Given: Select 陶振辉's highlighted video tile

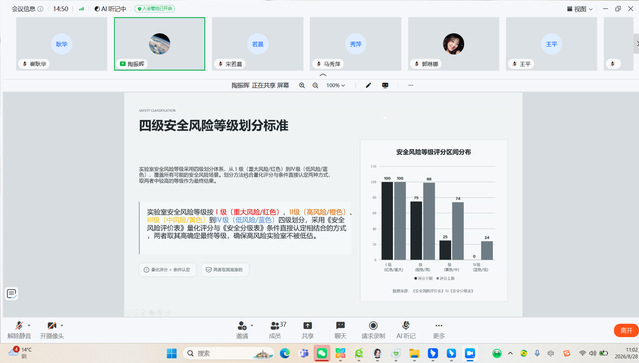Looking at the screenshot, I should click(160, 44).
